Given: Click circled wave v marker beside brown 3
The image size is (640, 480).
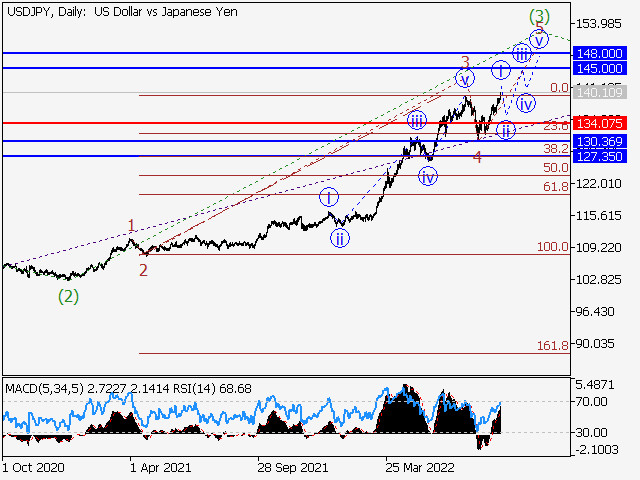Looking at the screenshot, I should pos(465,78).
